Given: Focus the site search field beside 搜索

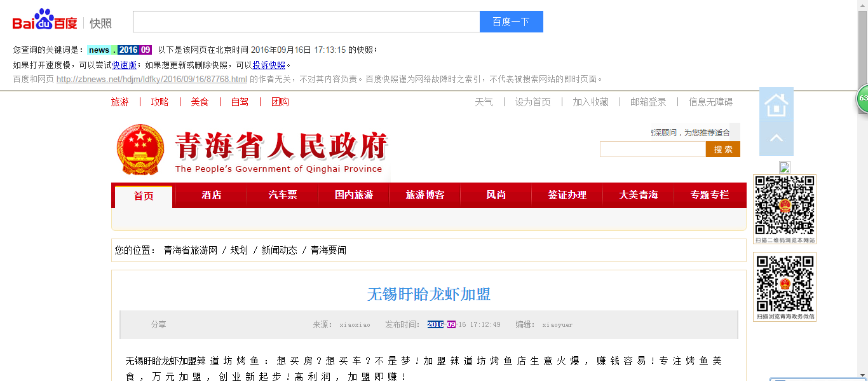Looking at the screenshot, I should point(653,149).
